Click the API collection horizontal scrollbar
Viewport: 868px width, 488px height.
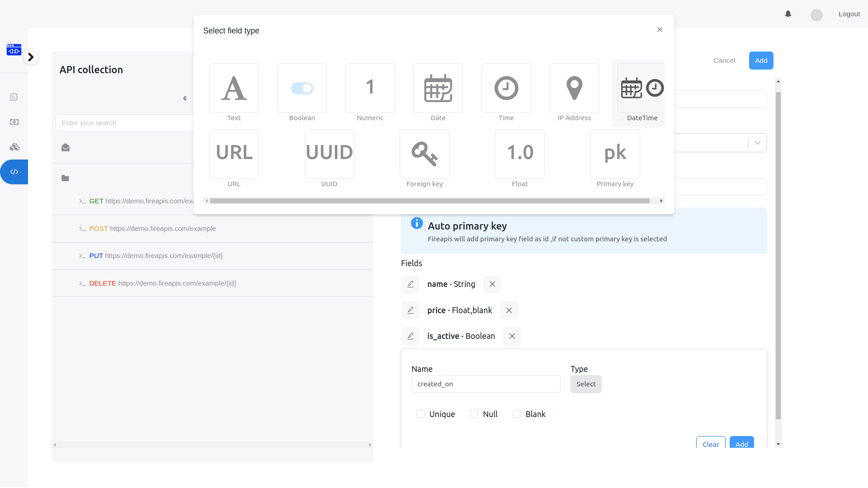click(x=212, y=445)
